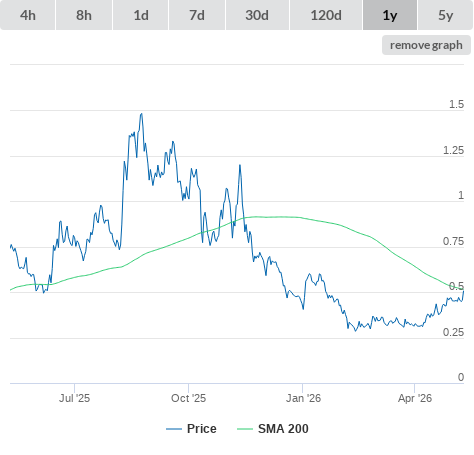
Task: Click the green SMA 200 legend swatch
Action: click(245, 429)
